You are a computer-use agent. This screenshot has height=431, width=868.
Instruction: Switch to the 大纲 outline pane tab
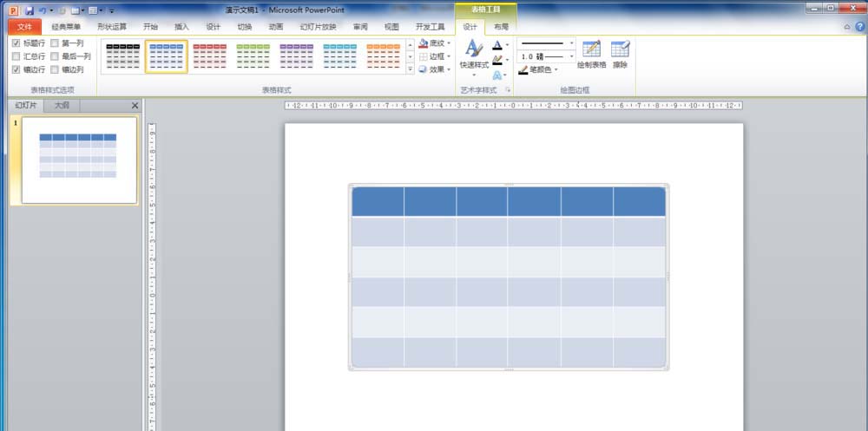point(62,106)
